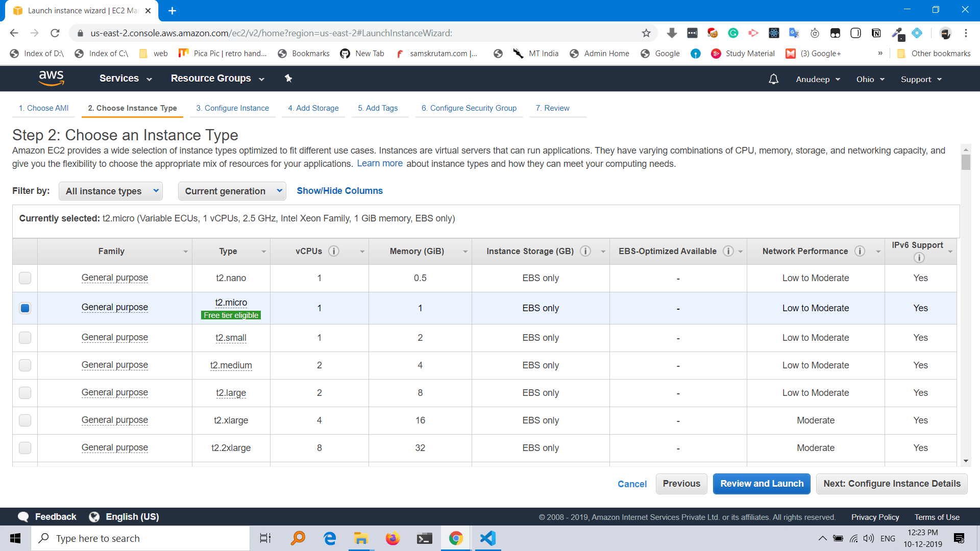This screenshot has height=551, width=980.
Task: Click the Grammarly extension icon
Action: tap(733, 33)
